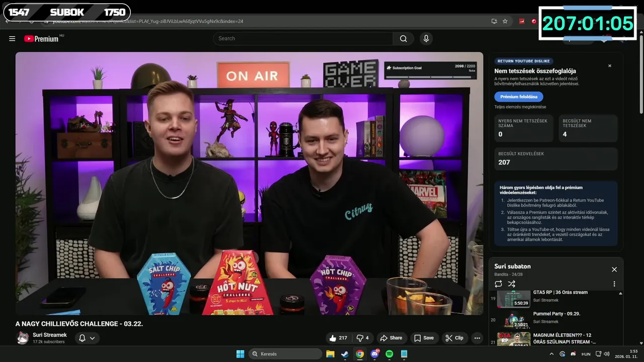Switch the HUN keyboard language
The image size is (644, 362).
coord(586,354)
